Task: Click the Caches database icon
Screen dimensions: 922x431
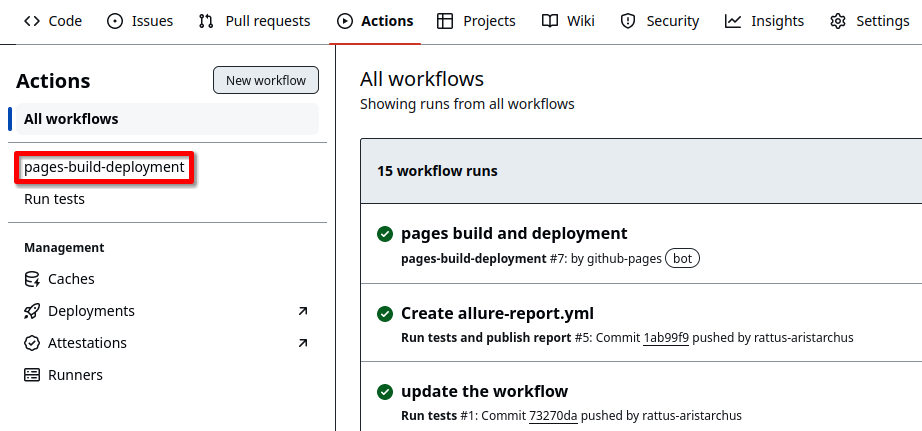Action: coord(32,279)
